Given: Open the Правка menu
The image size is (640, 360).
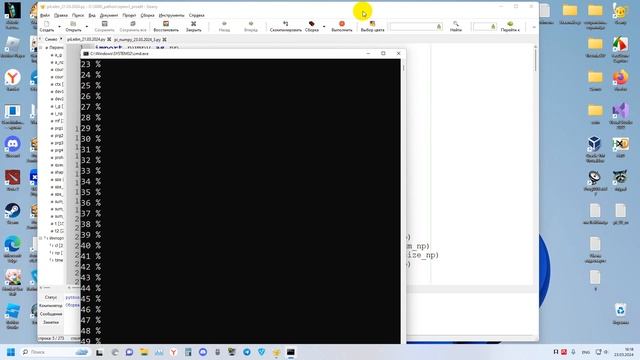Looking at the screenshot, I should pos(61,15).
